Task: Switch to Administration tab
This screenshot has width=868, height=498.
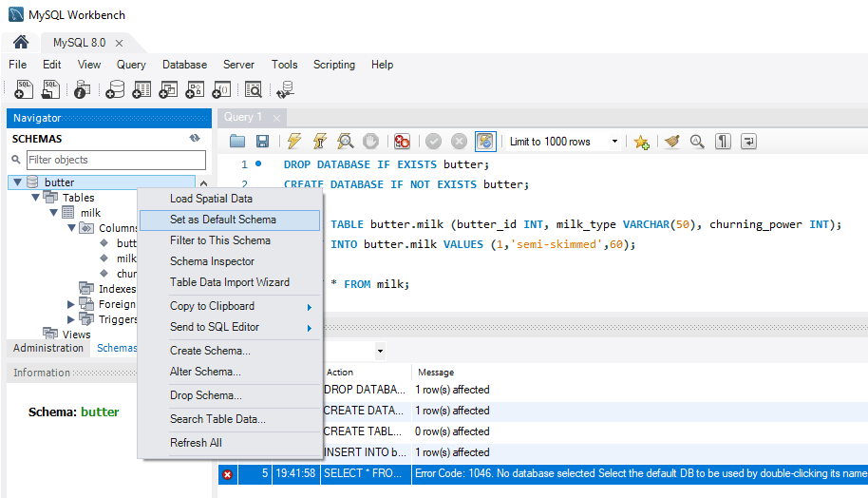Action: click(x=48, y=348)
